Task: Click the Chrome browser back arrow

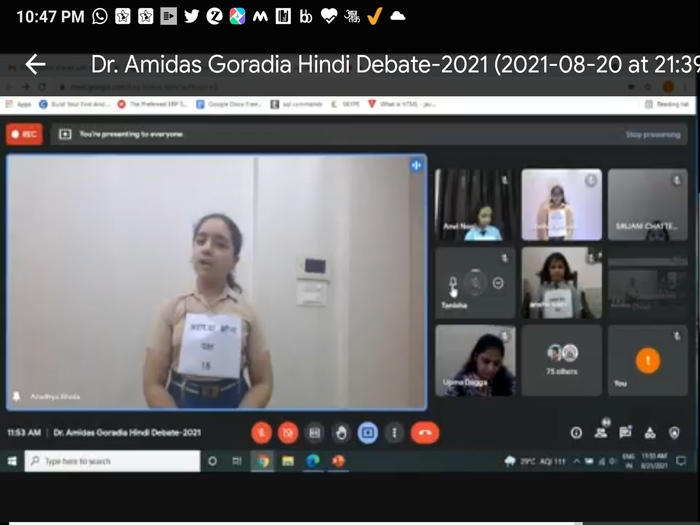Action: point(10,87)
